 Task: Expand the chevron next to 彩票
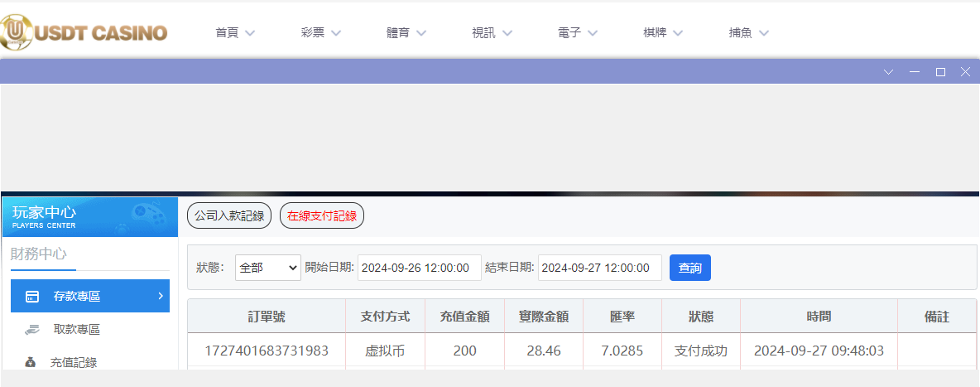coord(335,34)
